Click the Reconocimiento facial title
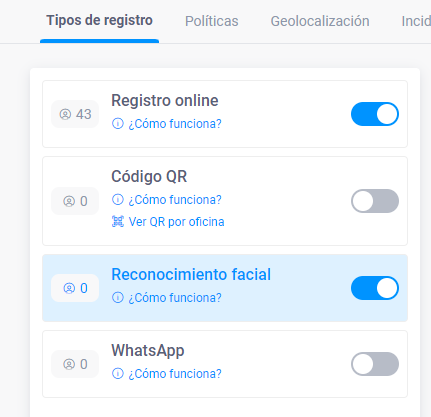 (191, 274)
